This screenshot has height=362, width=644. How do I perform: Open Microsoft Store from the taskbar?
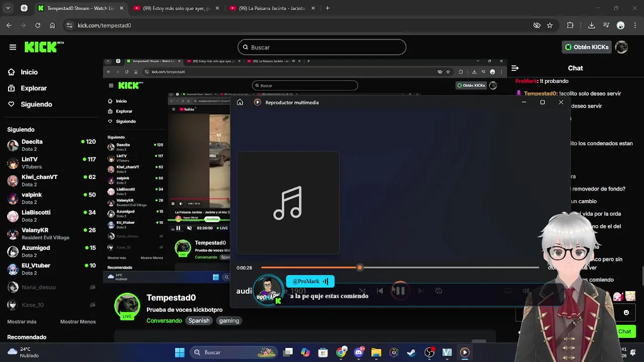(x=323, y=352)
